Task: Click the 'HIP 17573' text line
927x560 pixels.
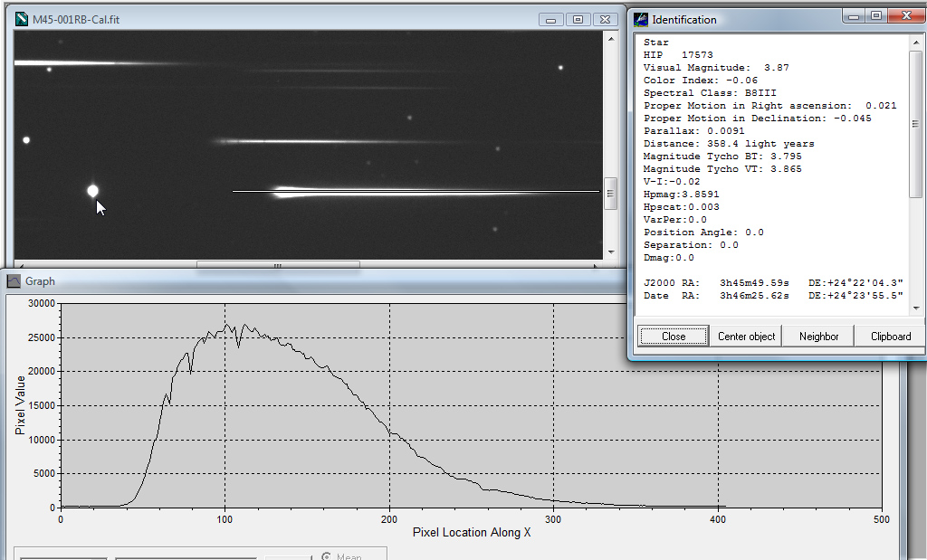Action: coord(678,55)
